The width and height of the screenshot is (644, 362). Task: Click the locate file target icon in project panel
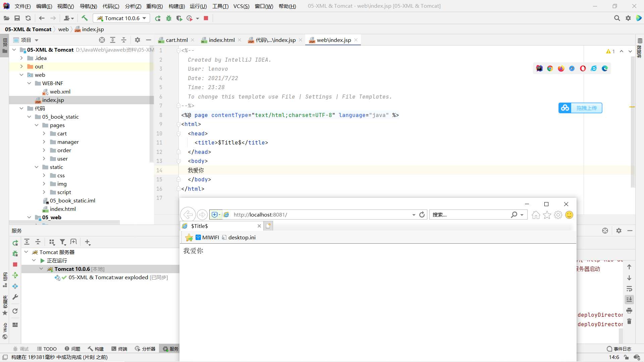tap(102, 40)
